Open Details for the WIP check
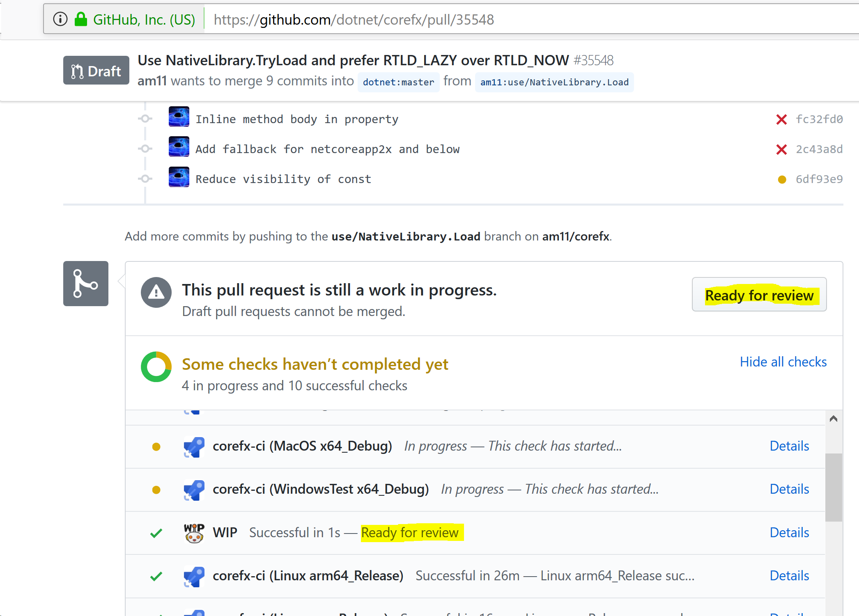Viewport: 859px width, 616px height. (789, 532)
